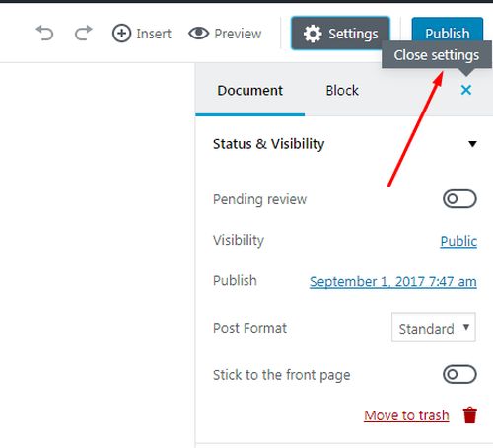
Task: Click the Settings gear icon
Action: [313, 34]
